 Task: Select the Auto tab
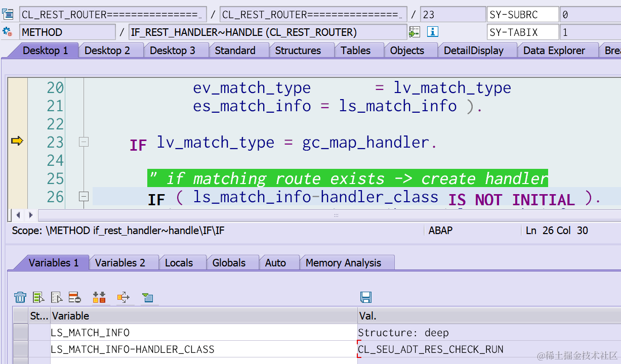(x=276, y=263)
